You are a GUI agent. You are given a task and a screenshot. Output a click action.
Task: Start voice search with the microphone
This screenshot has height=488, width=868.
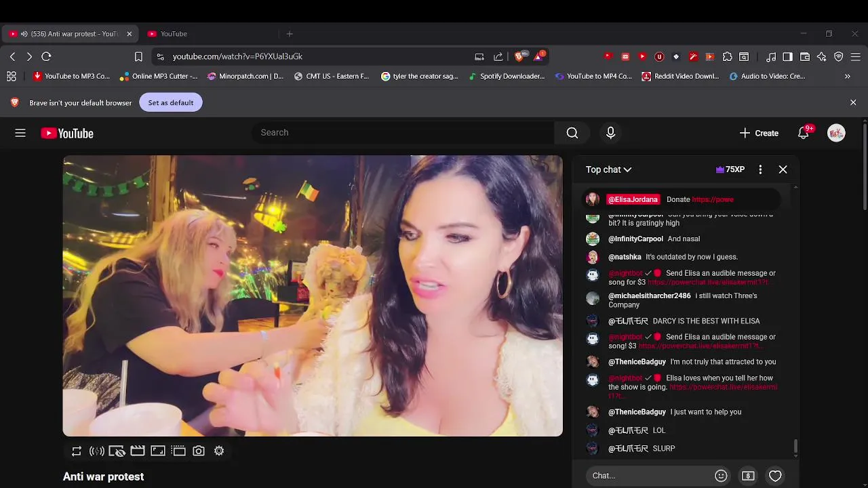(610, 133)
